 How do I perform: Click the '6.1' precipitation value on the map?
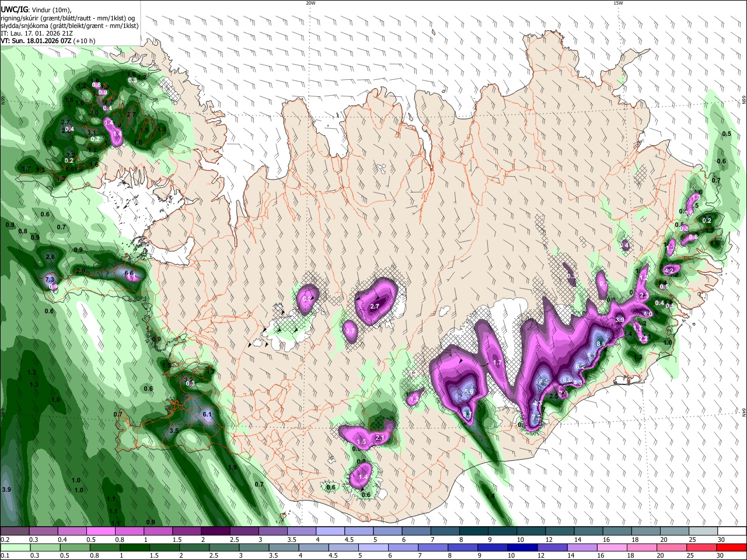coord(207,415)
